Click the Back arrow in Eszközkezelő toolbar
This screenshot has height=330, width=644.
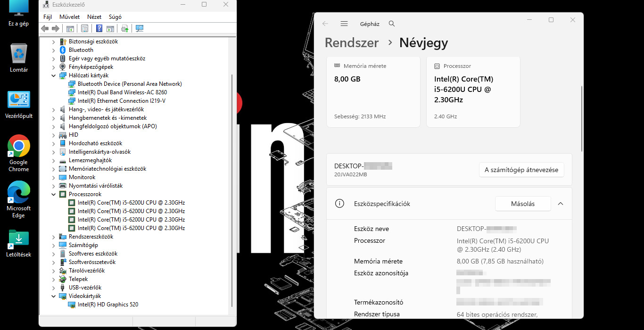[x=45, y=29]
